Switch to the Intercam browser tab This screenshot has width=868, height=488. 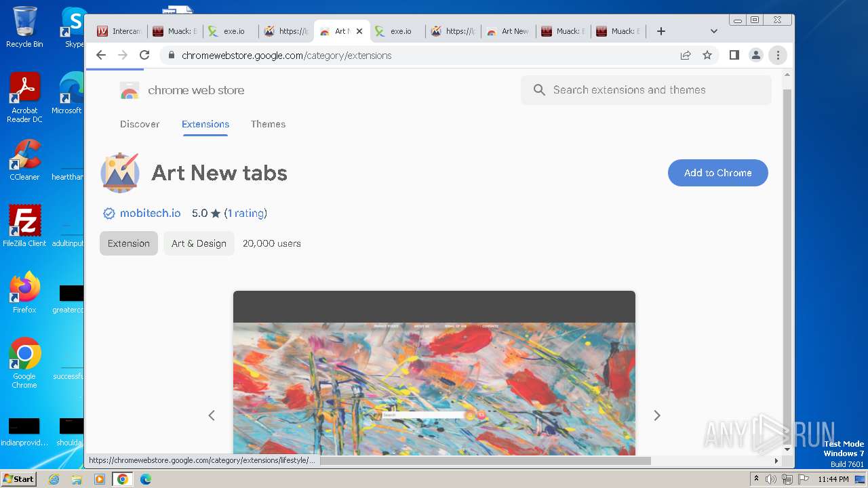tap(119, 31)
